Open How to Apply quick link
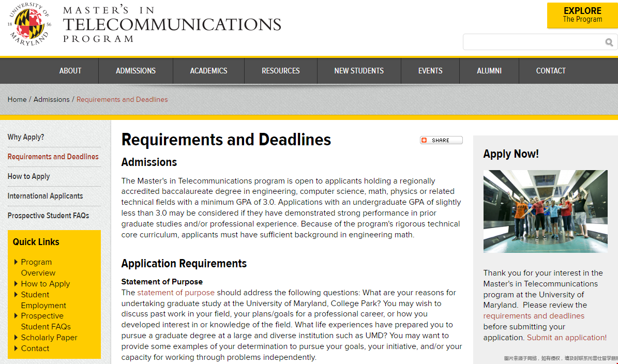618x364 pixels. click(x=46, y=284)
